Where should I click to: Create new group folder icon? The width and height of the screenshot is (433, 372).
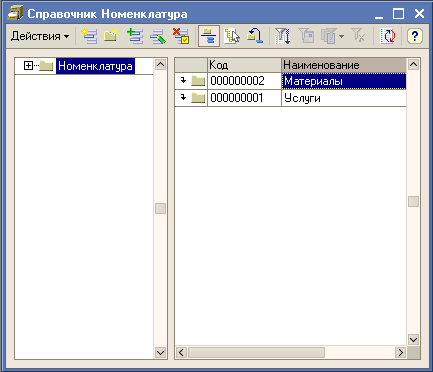click(111, 36)
